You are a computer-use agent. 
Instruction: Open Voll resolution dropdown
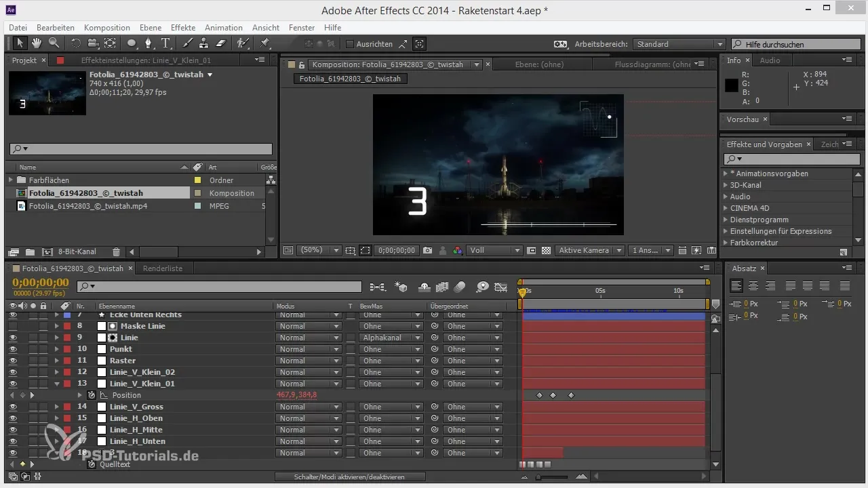(494, 250)
